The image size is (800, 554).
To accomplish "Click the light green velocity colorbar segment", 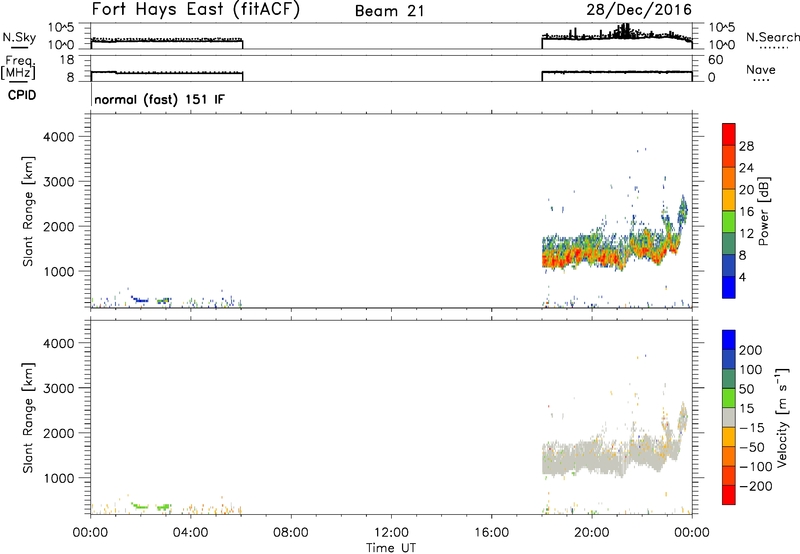I will (729, 398).
